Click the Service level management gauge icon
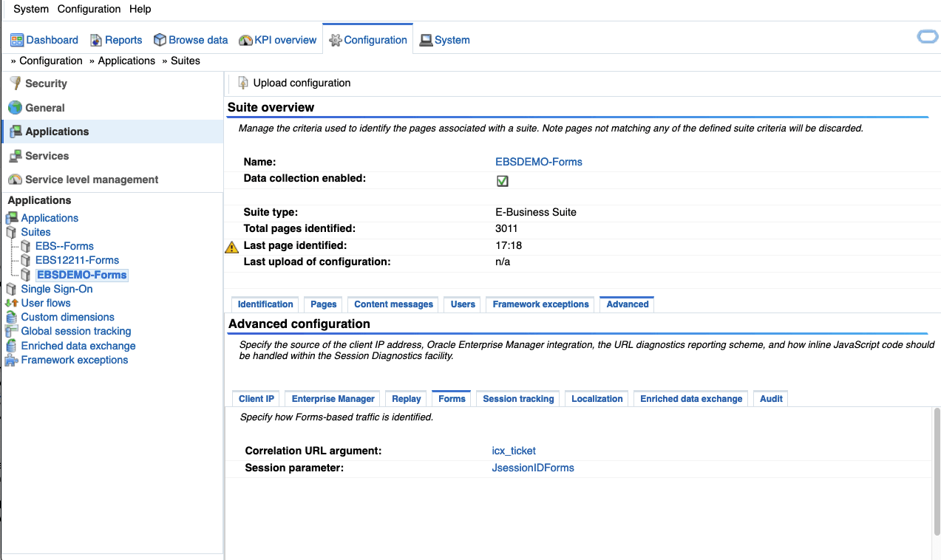The image size is (941, 560). point(15,180)
